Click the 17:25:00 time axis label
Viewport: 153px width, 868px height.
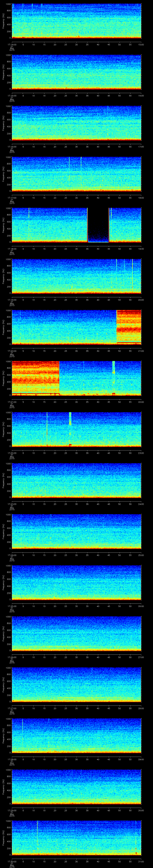pos(12,606)
